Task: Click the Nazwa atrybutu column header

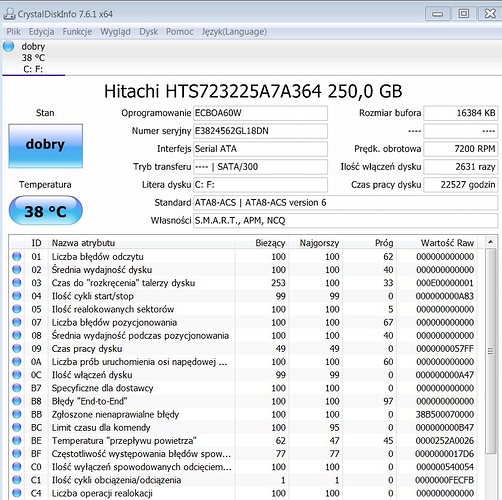Action: [x=142, y=243]
